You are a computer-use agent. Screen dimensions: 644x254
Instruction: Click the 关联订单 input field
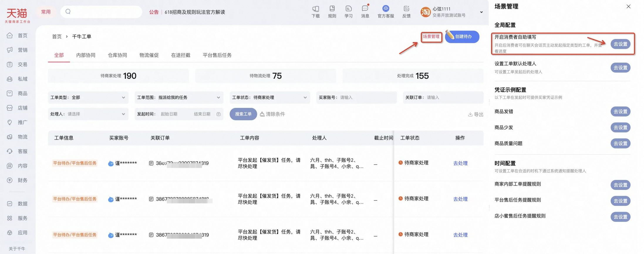[443, 98]
